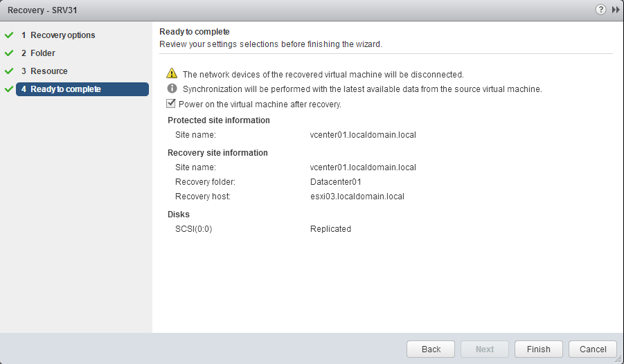Cancel the recovery wizard

(593, 349)
